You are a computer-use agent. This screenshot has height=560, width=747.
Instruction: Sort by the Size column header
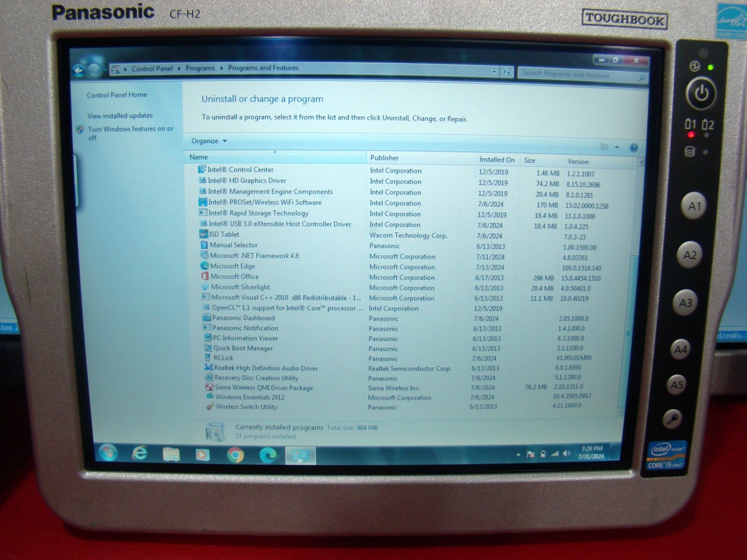542,161
